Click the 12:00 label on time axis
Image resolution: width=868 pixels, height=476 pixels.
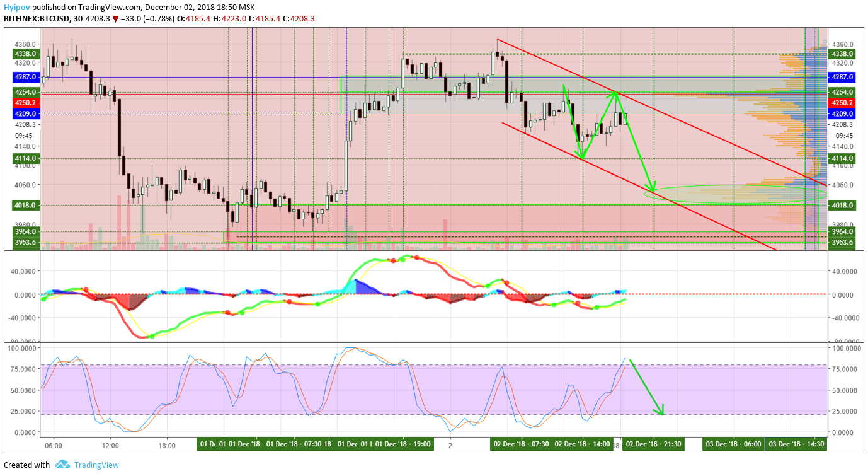[110, 444]
